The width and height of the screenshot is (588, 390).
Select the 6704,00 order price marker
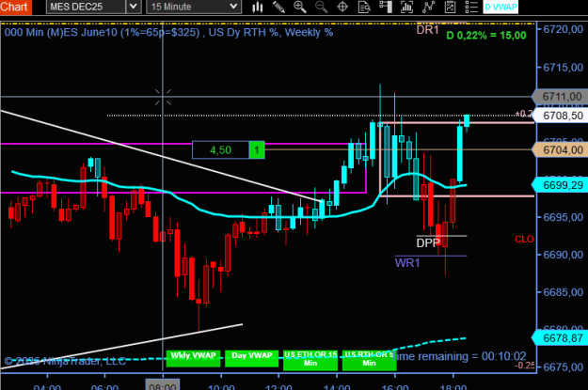pyautogui.click(x=560, y=149)
